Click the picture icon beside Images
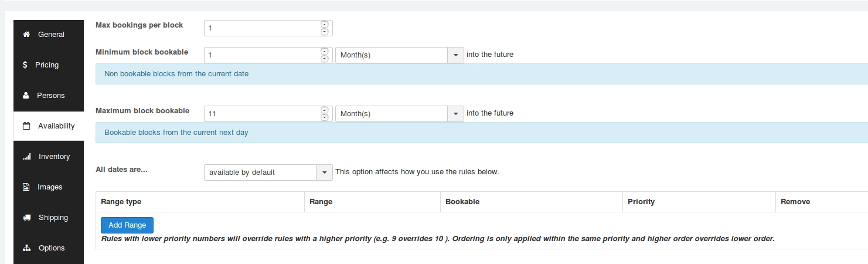 click(x=26, y=187)
